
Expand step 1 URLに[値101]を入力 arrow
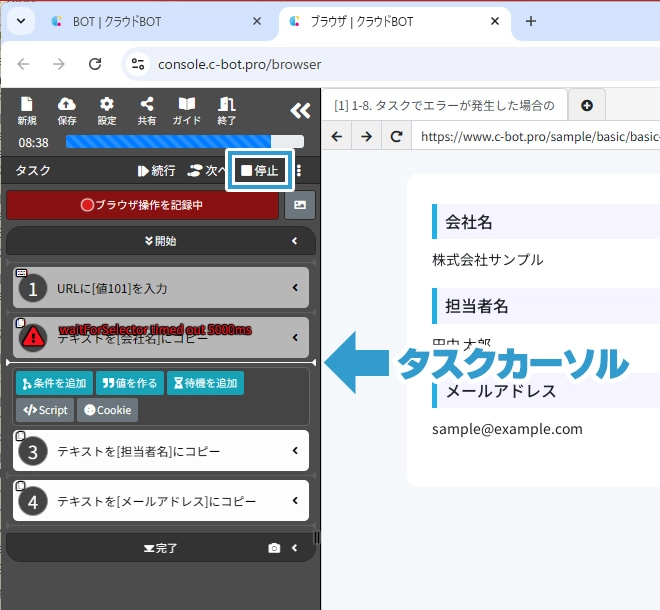[295, 288]
